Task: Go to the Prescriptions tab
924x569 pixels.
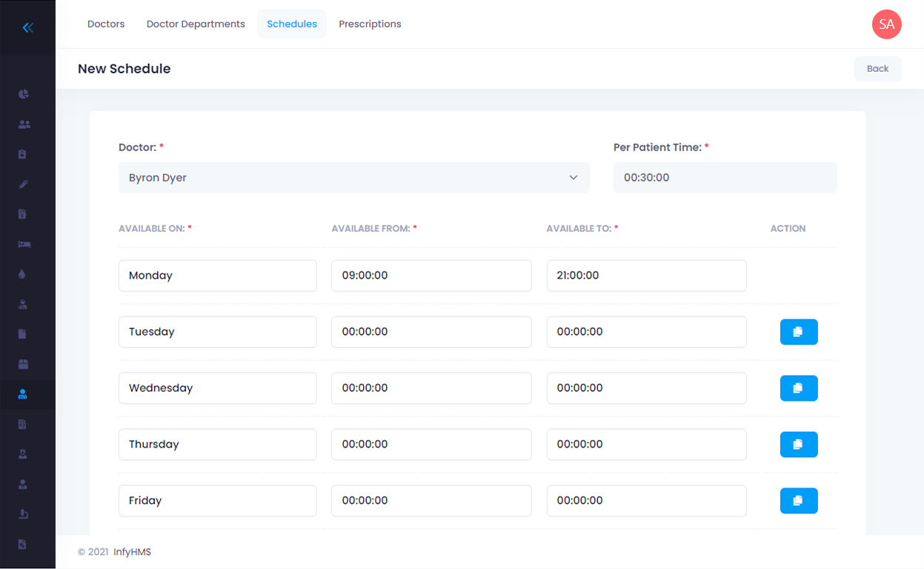Action: pos(370,24)
